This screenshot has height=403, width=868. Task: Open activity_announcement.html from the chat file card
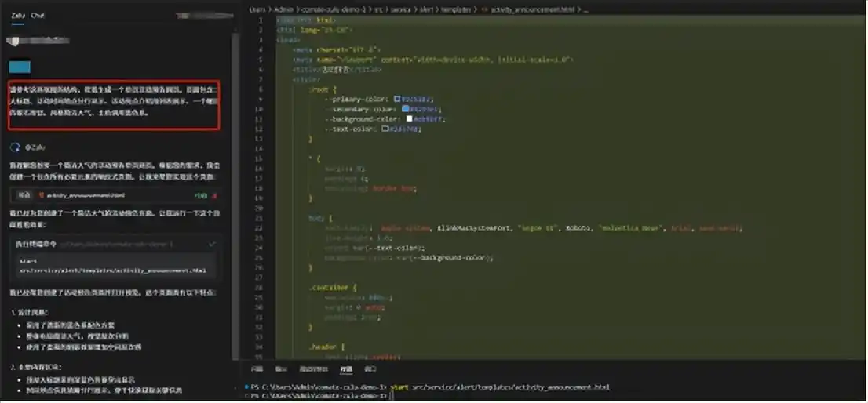click(x=85, y=195)
